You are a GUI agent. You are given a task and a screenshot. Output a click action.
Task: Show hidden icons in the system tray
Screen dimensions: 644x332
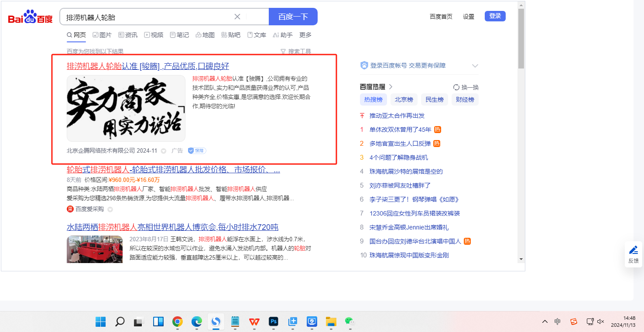[x=545, y=322]
